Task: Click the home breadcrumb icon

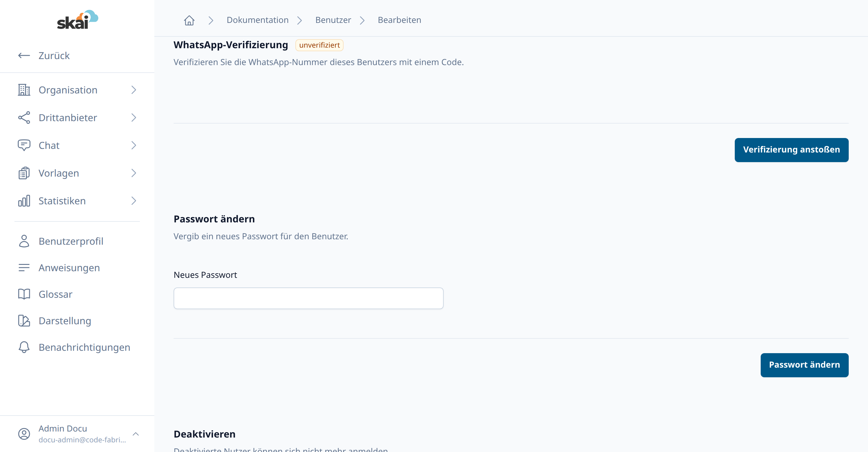Action: (x=189, y=20)
